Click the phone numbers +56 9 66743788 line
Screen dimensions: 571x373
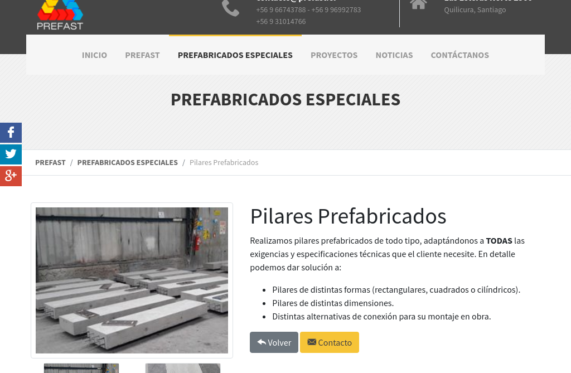(x=308, y=10)
